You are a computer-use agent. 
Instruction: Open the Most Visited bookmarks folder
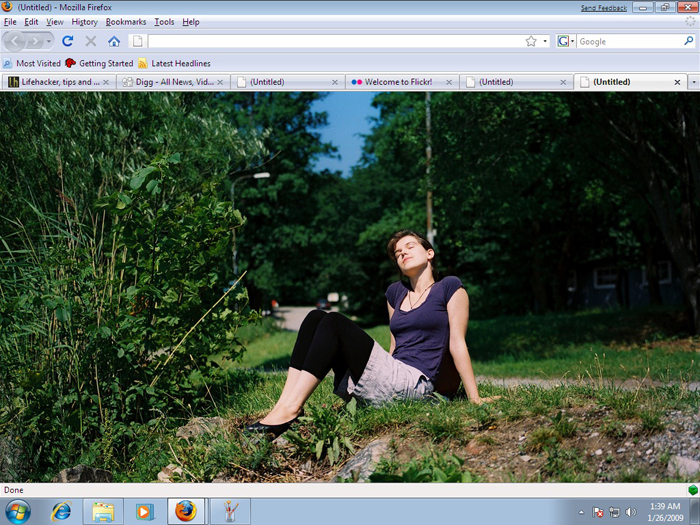tap(32, 63)
